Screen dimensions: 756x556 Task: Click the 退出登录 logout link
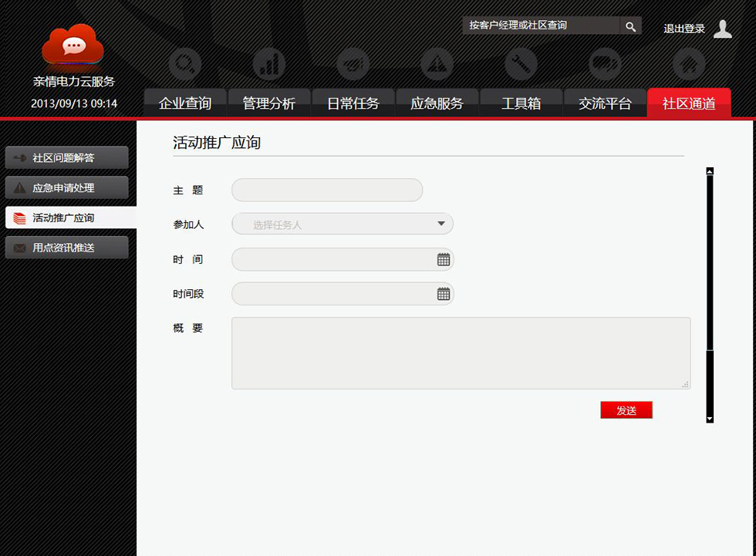683,29
